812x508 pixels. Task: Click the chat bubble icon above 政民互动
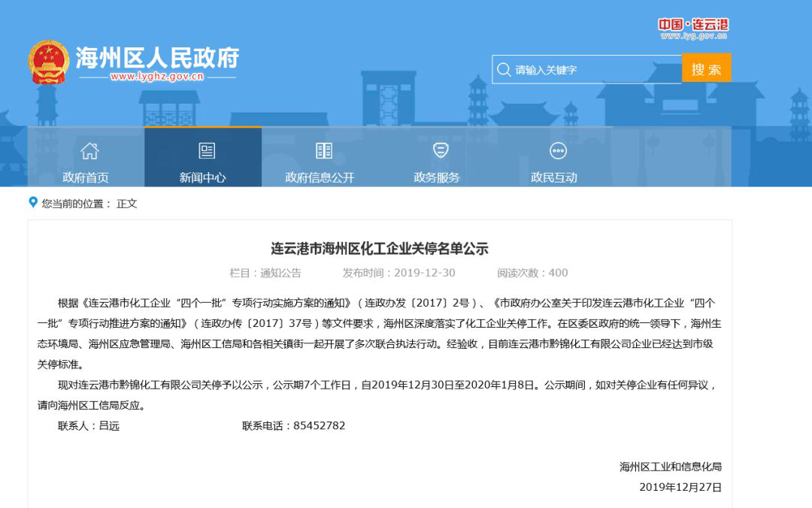558,151
